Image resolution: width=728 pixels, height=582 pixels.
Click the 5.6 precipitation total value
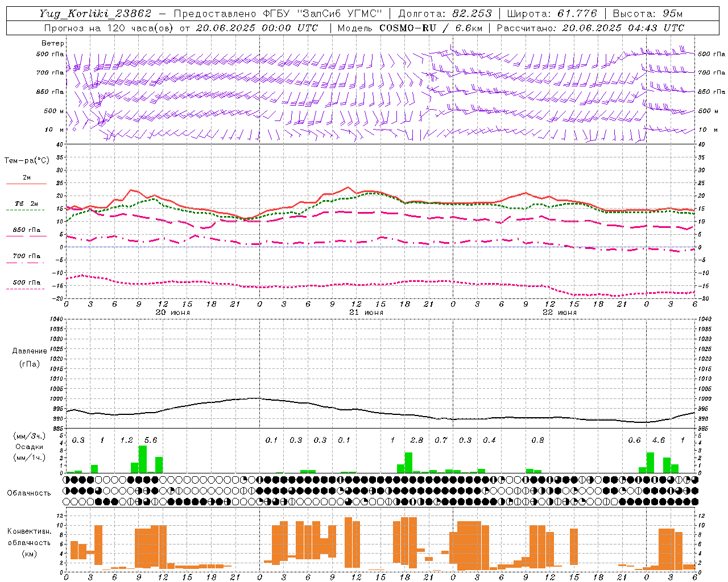coord(151,440)
